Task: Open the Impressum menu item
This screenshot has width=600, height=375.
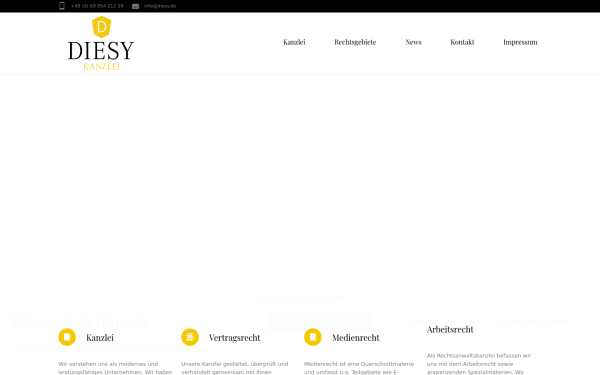Action: (x=520, y=42)
